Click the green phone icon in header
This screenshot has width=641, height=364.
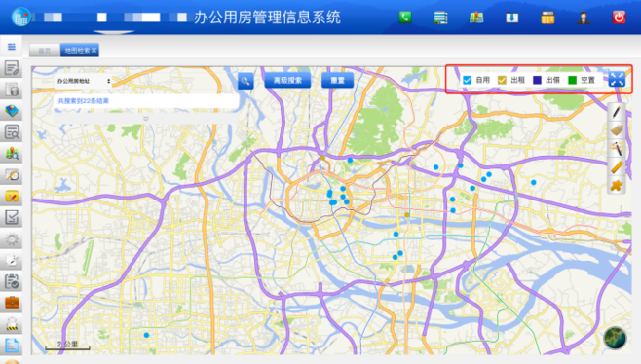click(405, 18)
